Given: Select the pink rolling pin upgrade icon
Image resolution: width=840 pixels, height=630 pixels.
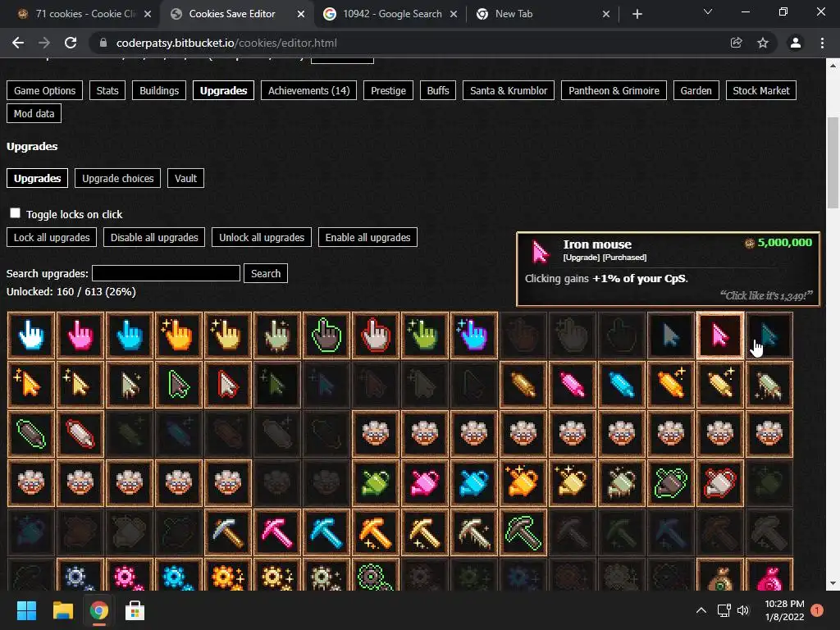Looking at the screenshot, I should pos(572,385).
